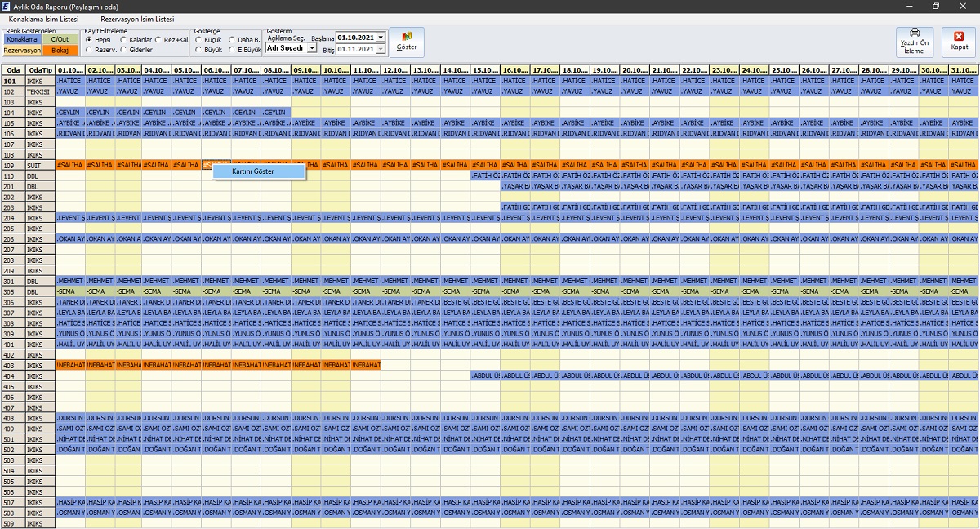This screenshot has width=980, height=529.
Task: Open the Bitiş date dropdown arrow
Action: (381, 50)
